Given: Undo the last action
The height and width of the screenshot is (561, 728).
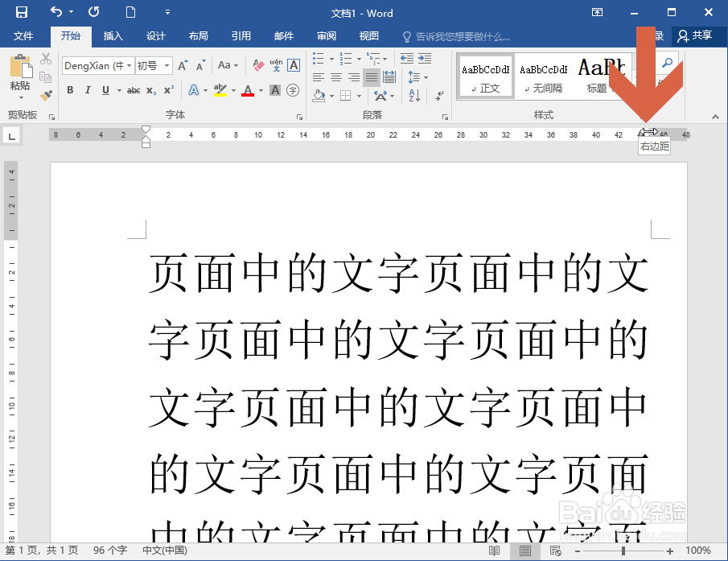Looking at the screenshot, I should pyautogui.click(x=56, y=12).
